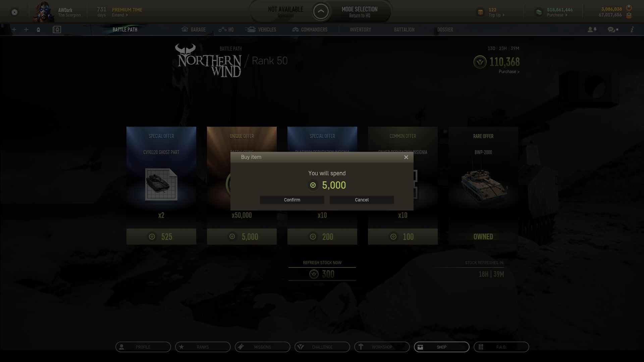Click the credits cash stack icon
Viewport: 644px width, 362px height.
539,12
